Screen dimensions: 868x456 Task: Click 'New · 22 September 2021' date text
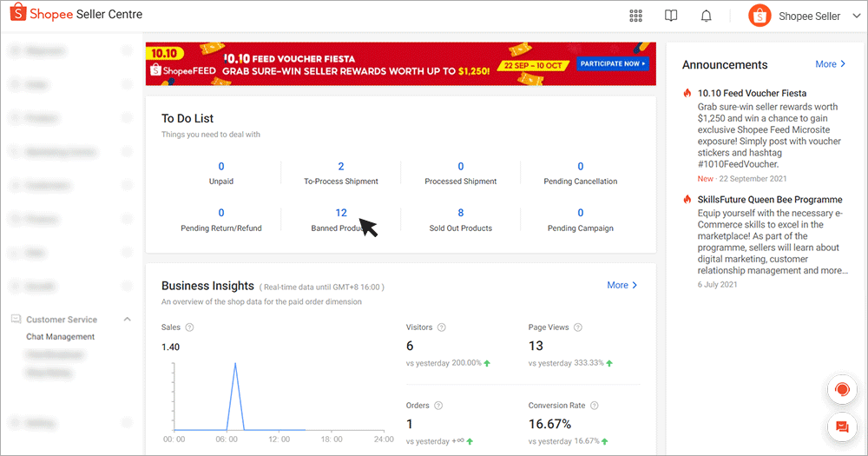click(x=742, y=178)
